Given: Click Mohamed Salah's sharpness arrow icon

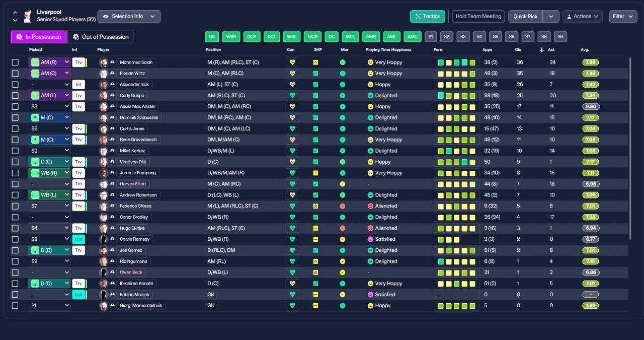Looking at the screenshot, I should click(315, 62).
